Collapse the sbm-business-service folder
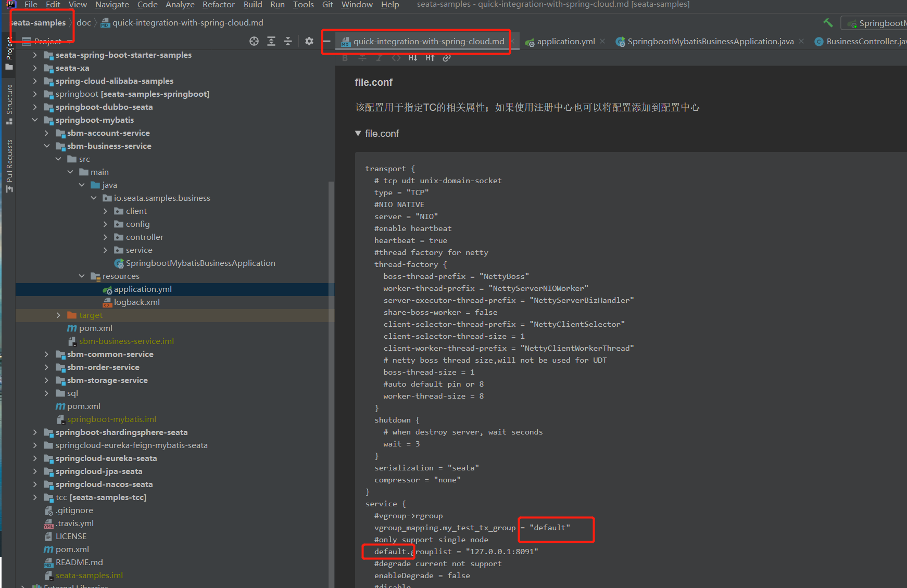Screen dimensions: 907x588 [46, 146]
